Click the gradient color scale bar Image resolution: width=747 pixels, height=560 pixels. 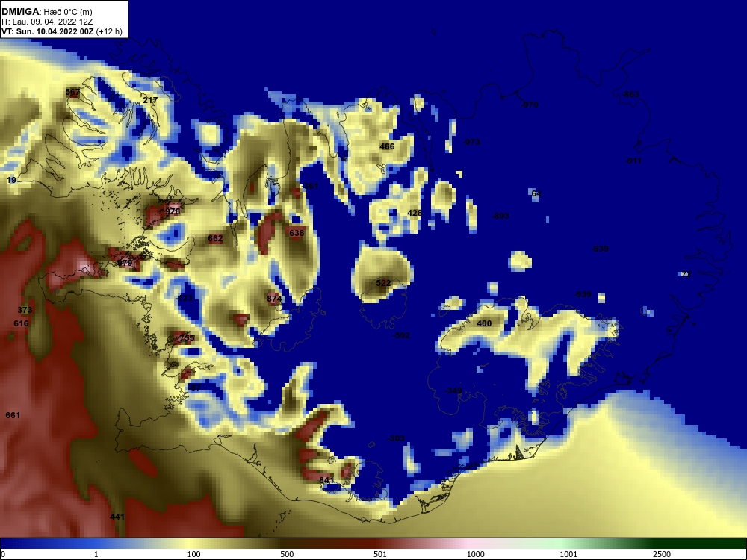pyautogui.click(x=373, y=544)
